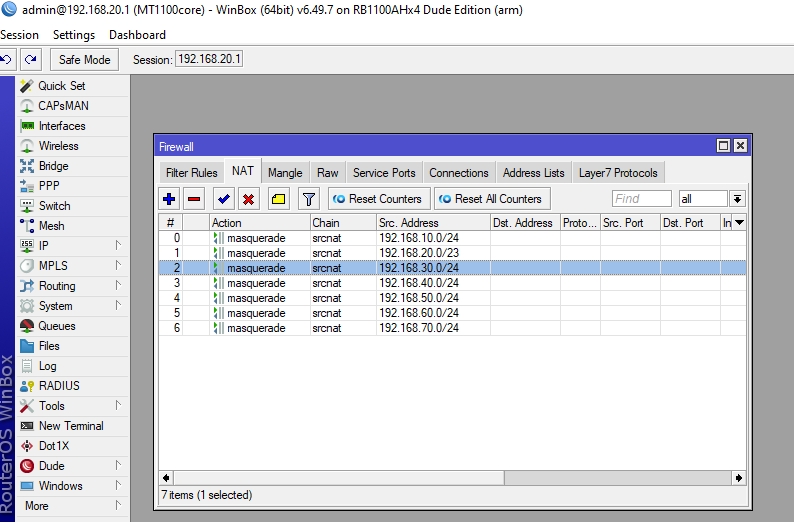This screenshot has height=522, width=794.
Task: Select rule with 192.168.50.0/24
Action: pos(452,298)
